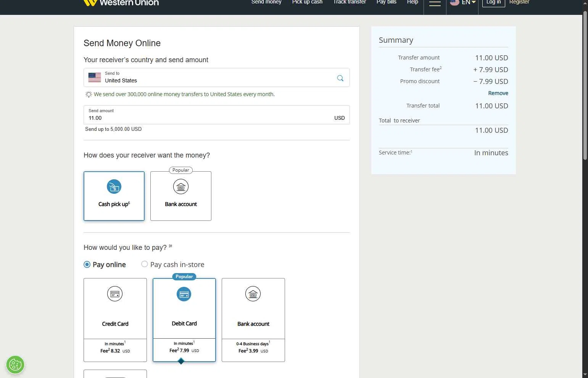Click the 'Transfer total' label
Image resolution: width=588 pixels, height=378 pixels.
coord(423,106)
